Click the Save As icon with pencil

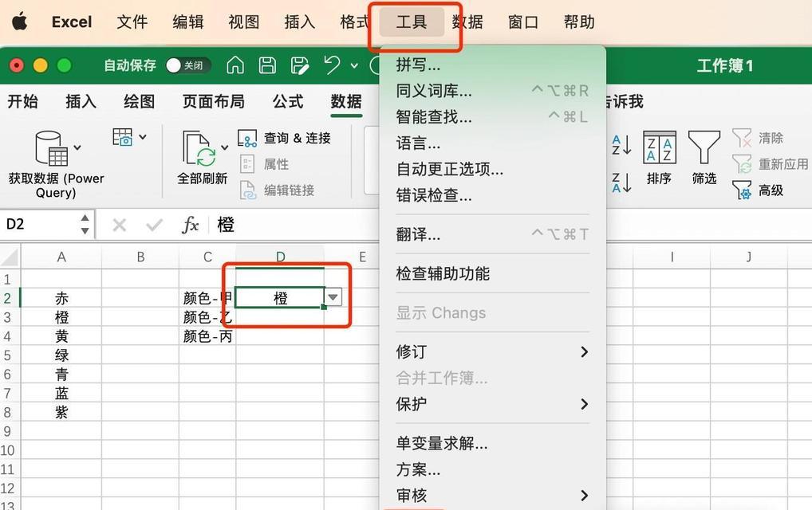[x=299, y=65]
